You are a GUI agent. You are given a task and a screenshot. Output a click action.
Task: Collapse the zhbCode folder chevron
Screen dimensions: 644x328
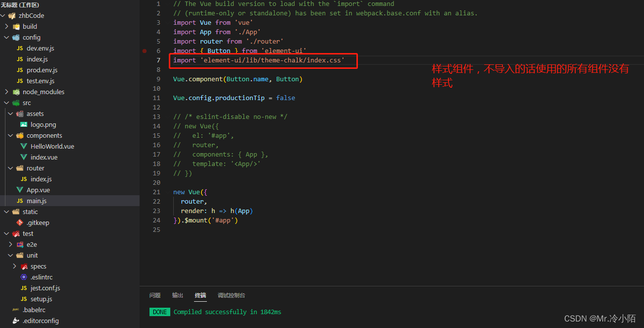tap(3, 15)
